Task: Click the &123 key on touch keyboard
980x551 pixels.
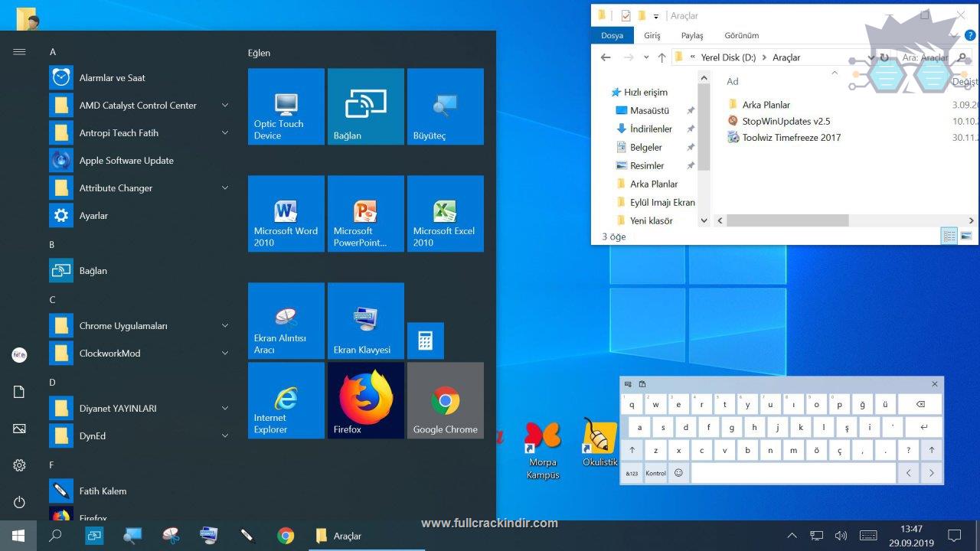Action: click(632, 473)
